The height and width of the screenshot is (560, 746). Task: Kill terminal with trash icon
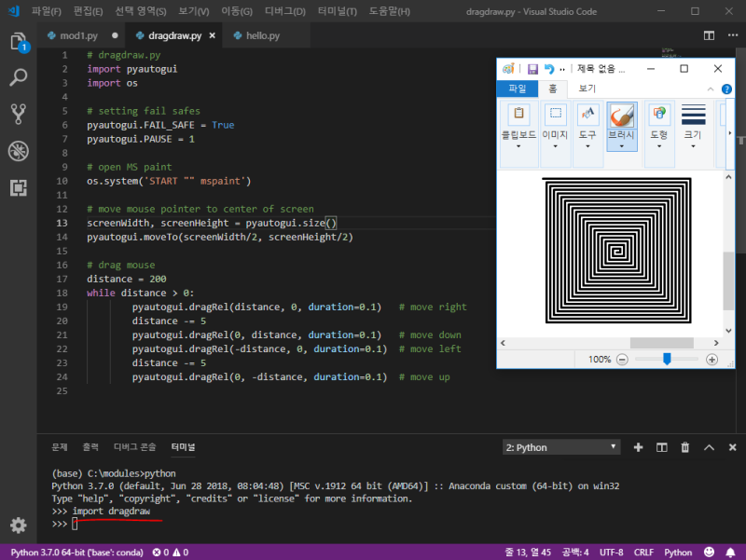coord(685,447)
